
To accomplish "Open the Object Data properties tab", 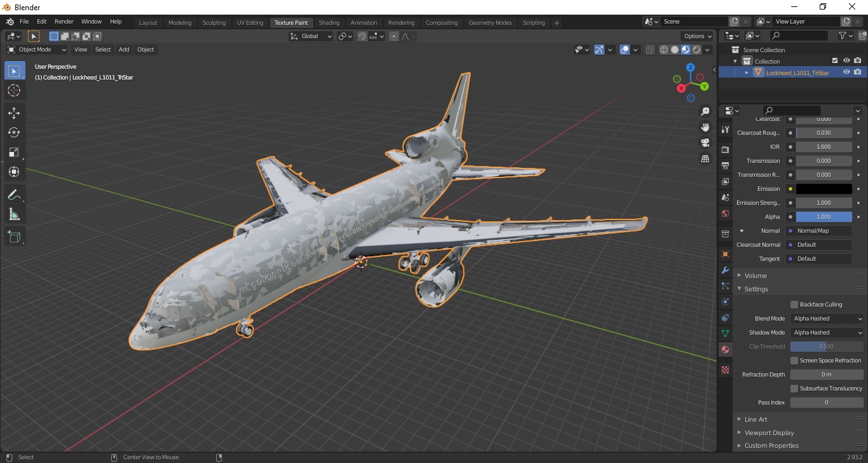I will click(x=725, y=333).
